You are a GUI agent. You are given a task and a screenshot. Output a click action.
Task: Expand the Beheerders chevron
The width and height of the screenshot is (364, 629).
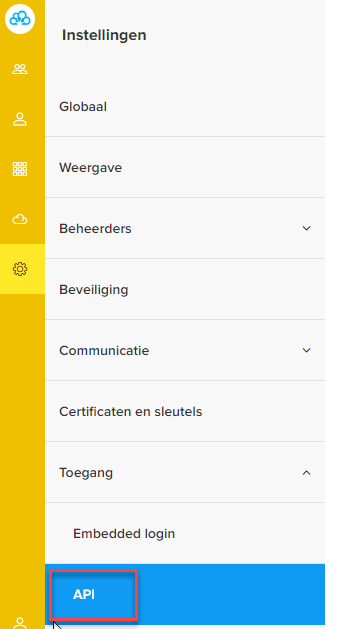pos(306,228)
